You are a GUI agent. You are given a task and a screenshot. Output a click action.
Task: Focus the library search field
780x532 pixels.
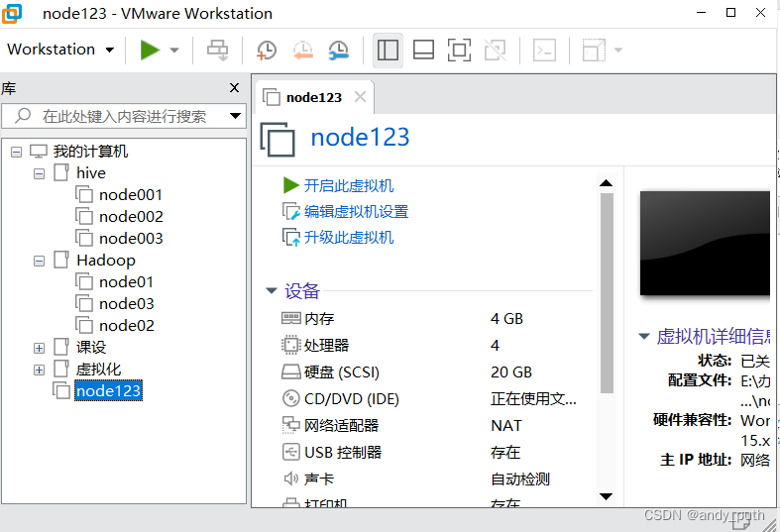tap(124, 116)
